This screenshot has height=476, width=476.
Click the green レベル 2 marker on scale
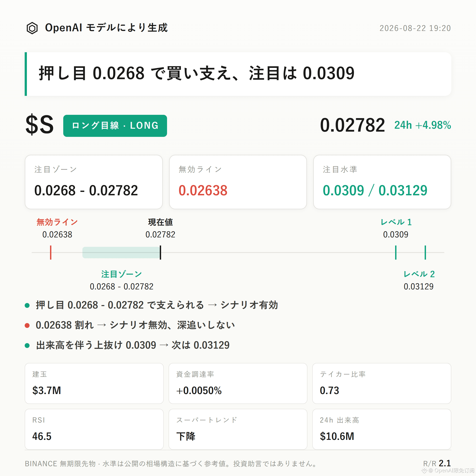click(425, 253)
